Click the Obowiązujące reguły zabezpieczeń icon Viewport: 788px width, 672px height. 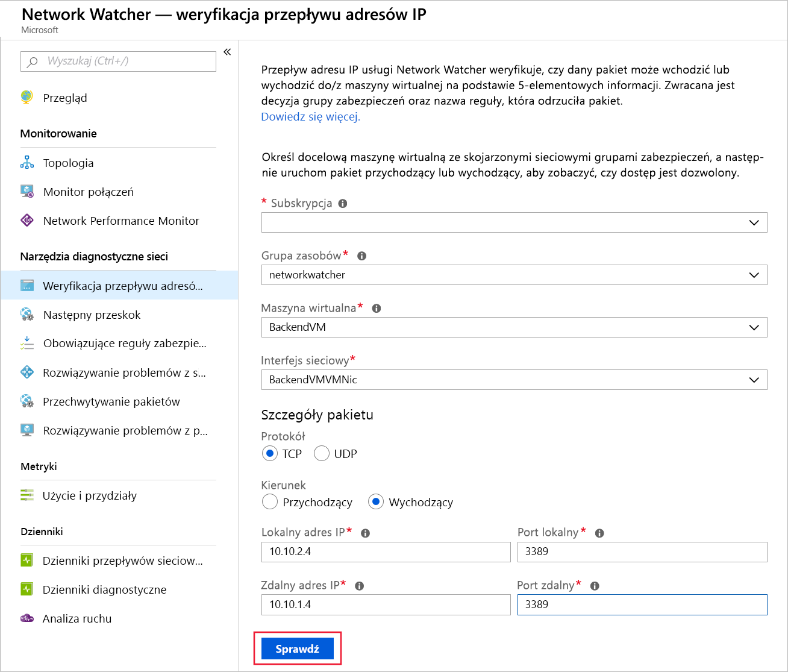pos(27,343)
